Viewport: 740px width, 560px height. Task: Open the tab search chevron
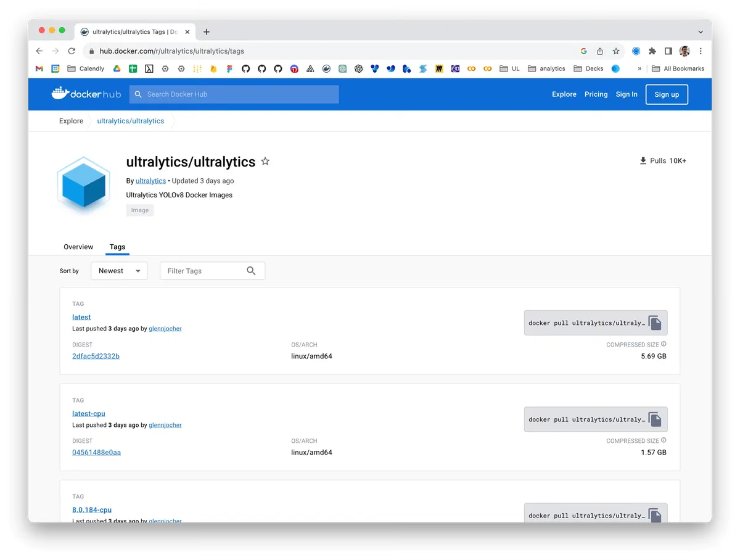coord(701,32)
